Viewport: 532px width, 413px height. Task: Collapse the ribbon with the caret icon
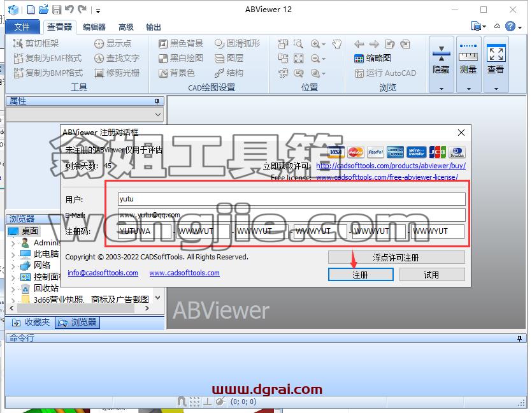point(497,26)
